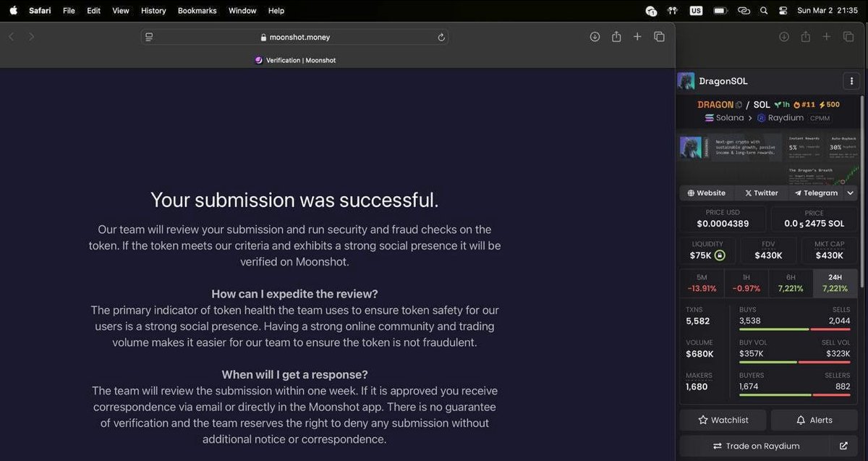Select the 24H timeframe tab

tap(835, 282)
